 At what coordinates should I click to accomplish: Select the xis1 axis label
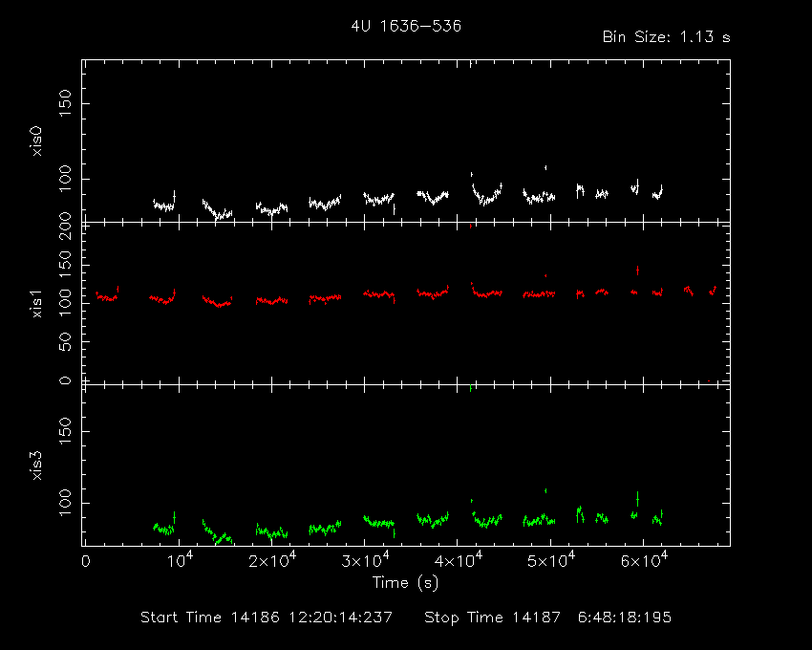coord(36,303)
